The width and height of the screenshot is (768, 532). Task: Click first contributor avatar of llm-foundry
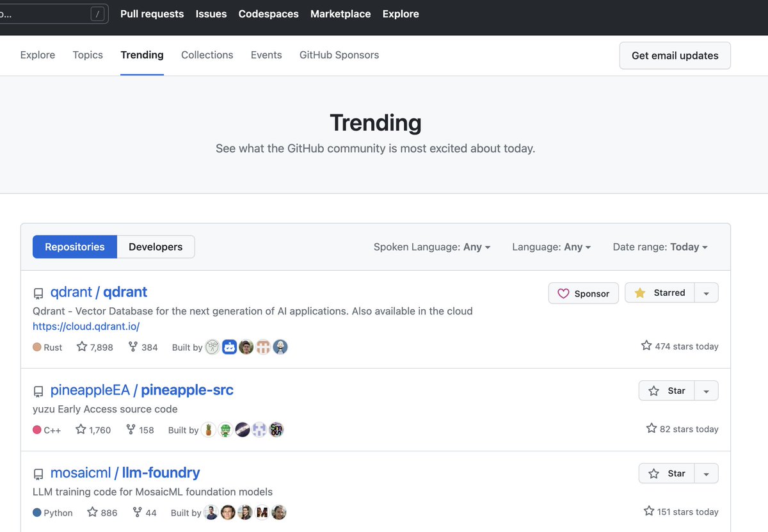pyautogui.click(x=211, y=512)
